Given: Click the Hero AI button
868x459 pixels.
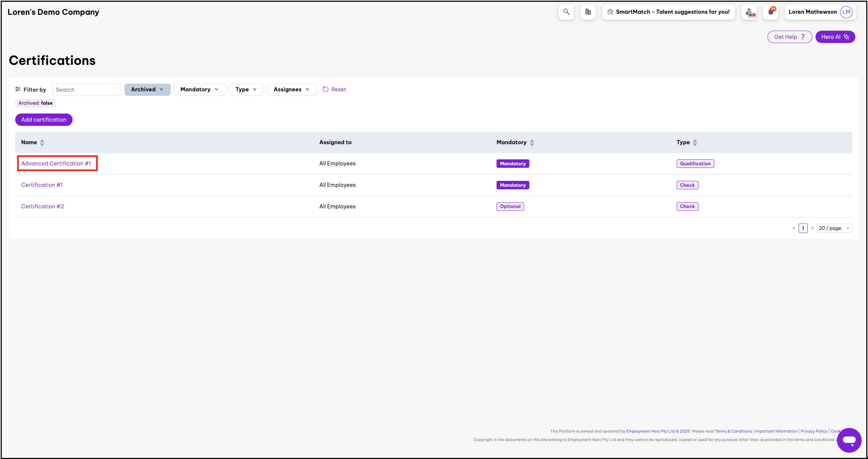Looking at the screenshot, I should pyautogui.click(x=835, y=37).
